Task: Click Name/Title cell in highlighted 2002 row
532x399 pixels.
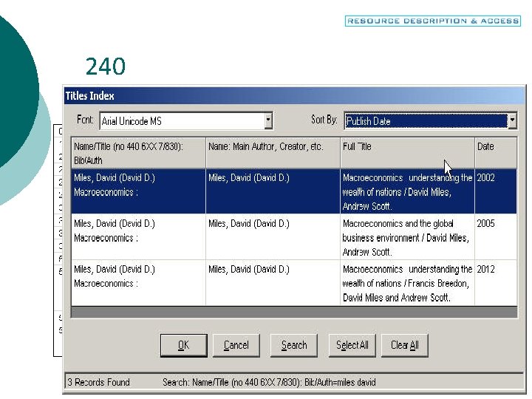Action: click(138, 191)
